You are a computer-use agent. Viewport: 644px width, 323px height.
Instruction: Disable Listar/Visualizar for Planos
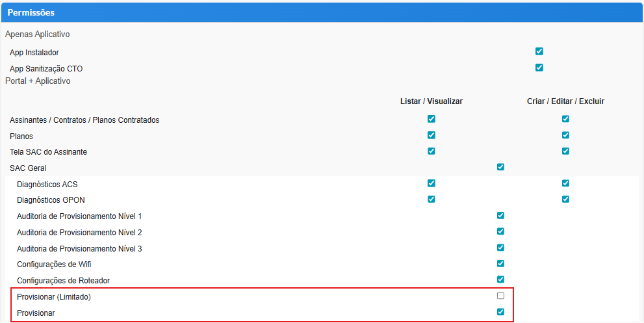(431, 135)
